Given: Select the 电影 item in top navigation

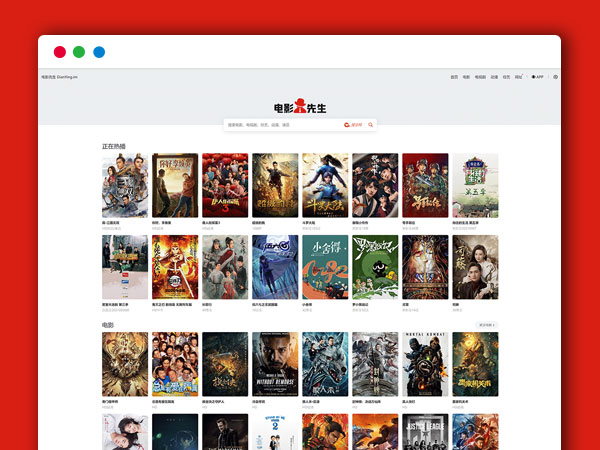Looking at the screenshot, I should click(466, 76).
